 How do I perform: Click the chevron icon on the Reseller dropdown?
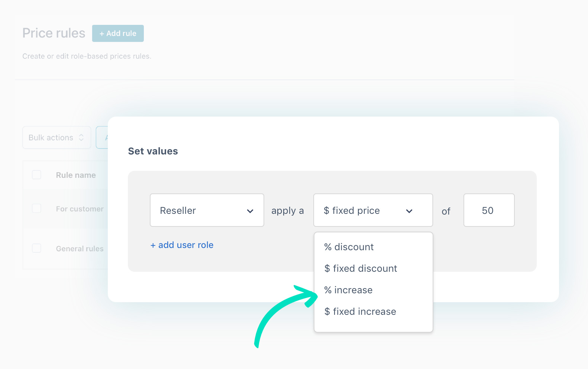coord(250,210)
